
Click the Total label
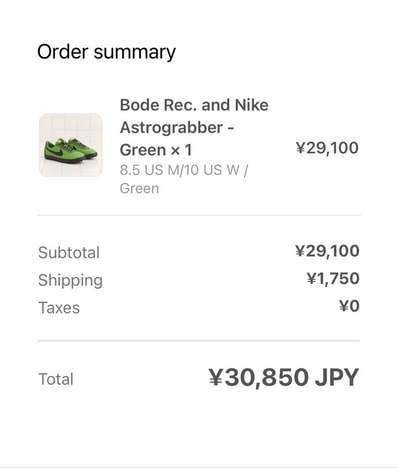click(56, 379)
